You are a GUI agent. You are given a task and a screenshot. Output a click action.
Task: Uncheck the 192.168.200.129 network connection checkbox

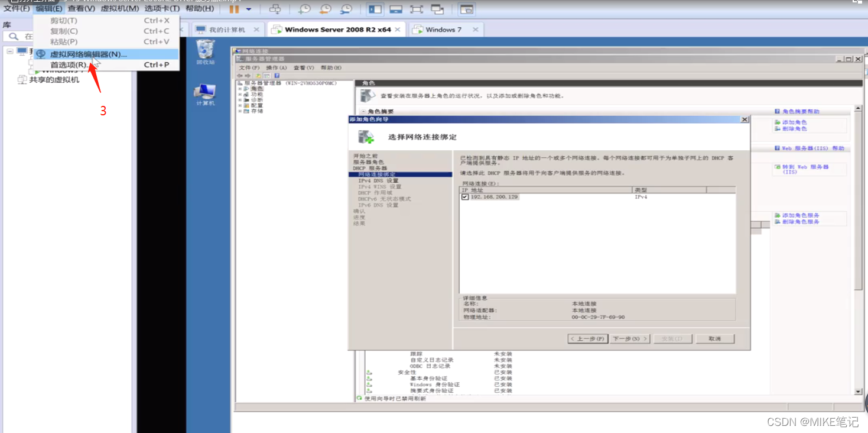465,197
